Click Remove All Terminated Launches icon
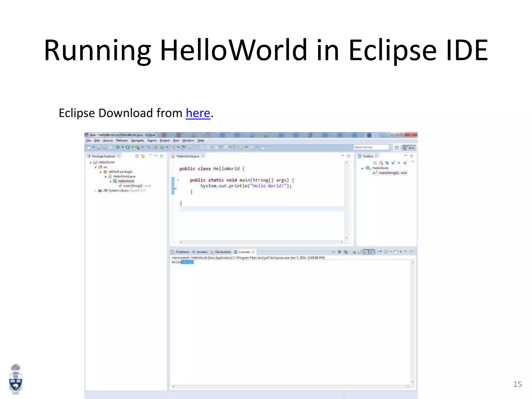Viewport: 532px width, 399px height. 345,252
